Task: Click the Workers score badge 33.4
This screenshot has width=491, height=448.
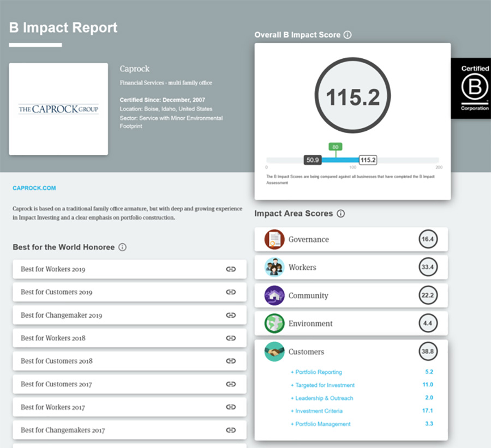Action: click(x=428, y=267)
